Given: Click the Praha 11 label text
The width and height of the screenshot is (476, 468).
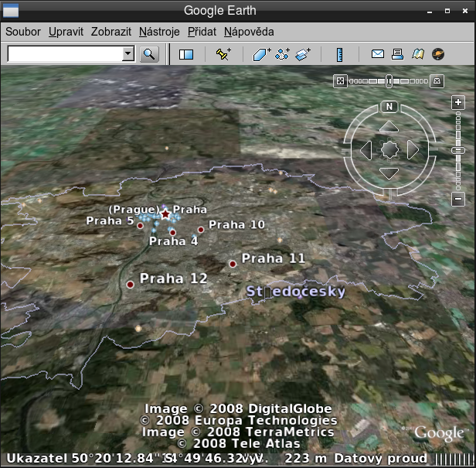Looking at the screenshot, I should coord(274,258).
